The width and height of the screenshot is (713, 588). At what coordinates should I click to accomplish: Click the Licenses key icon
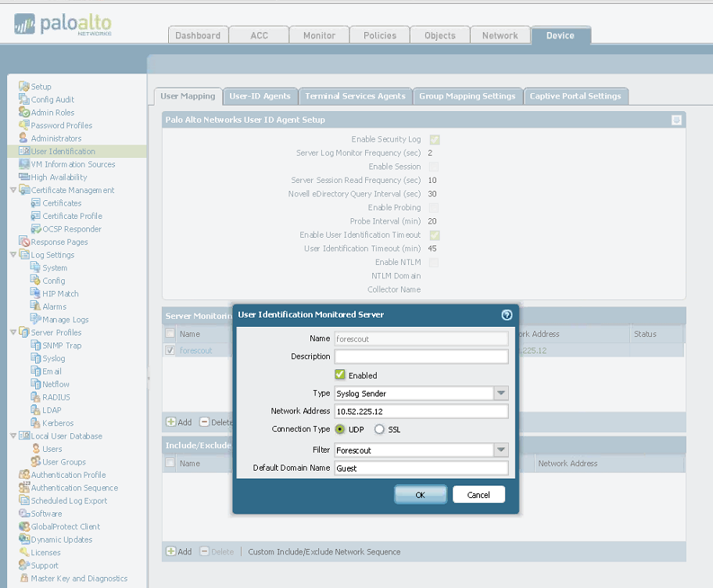tap(24, 553)
